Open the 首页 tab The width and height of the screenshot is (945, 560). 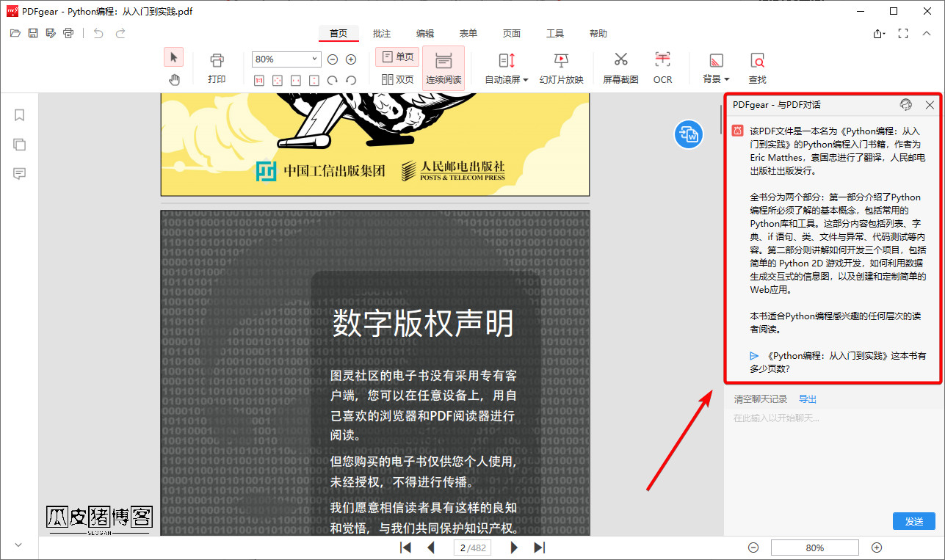[x=338, y=34]
